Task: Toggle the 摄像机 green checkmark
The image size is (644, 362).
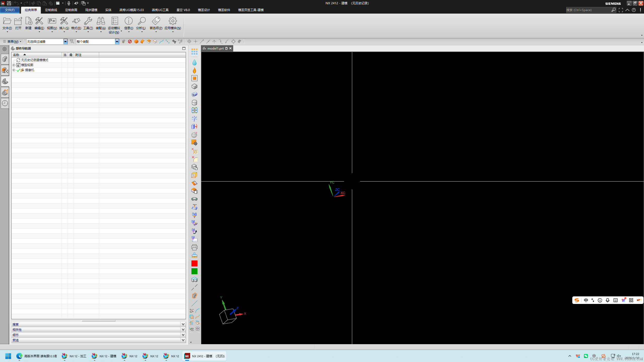Action: point(18,70)
